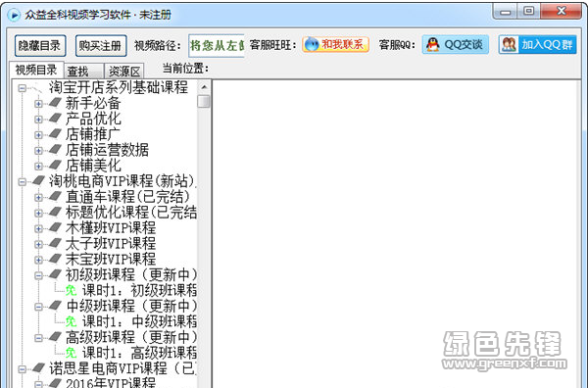Click the book icon beside 淘桃电商VIP课程
The image size is (588, 388).
(x=38, y=180)
